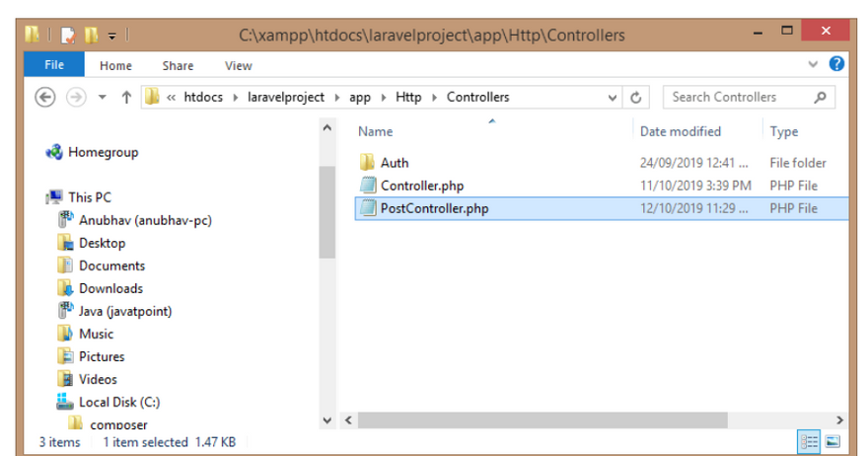Open the File menu tab
Viewport: 868px width, 456px height.
pyautogui.click(x=54, y=65)
